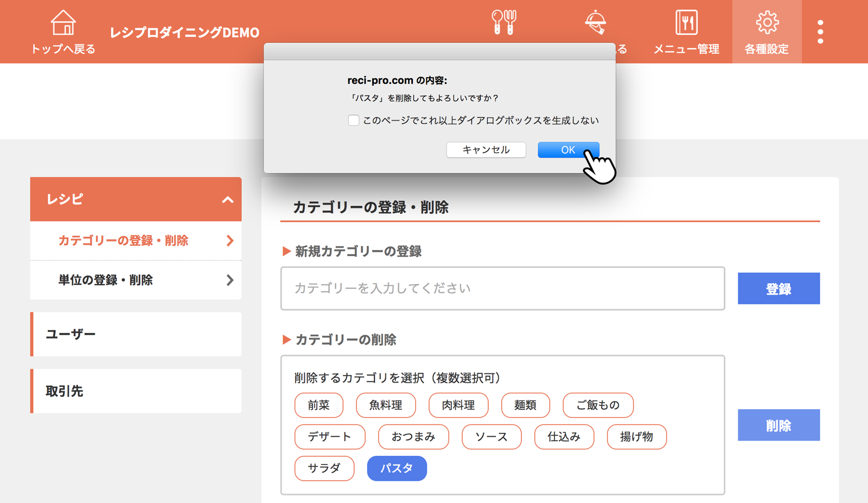Open the three-dot more options menu
The height and width of the screenshot is (503, 868).
820,32
